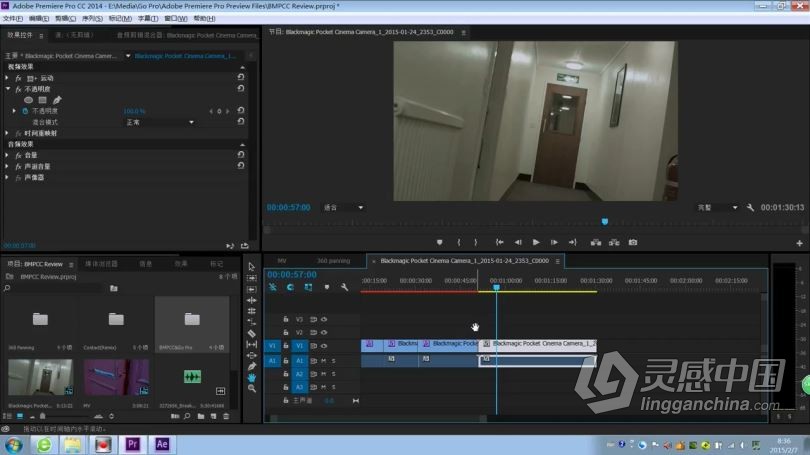This screenshot has height=455, width=810.
Task: Select the Zoom magnifier tool
Action: click(252, 388)
